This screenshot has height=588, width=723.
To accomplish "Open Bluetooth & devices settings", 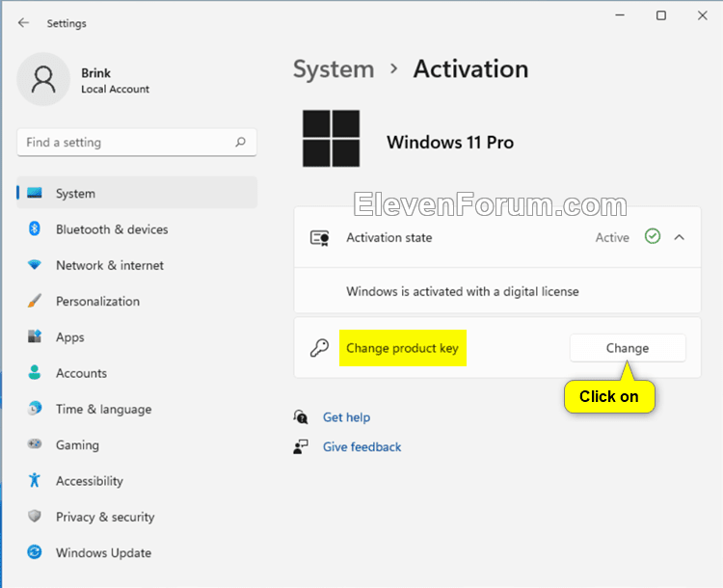I will tap(137, 229).
